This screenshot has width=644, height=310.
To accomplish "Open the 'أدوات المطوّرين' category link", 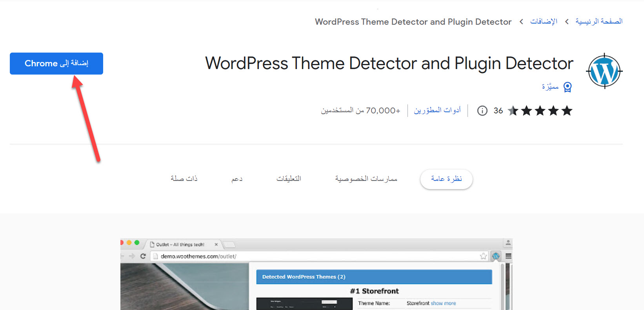I will coord(437,111).
